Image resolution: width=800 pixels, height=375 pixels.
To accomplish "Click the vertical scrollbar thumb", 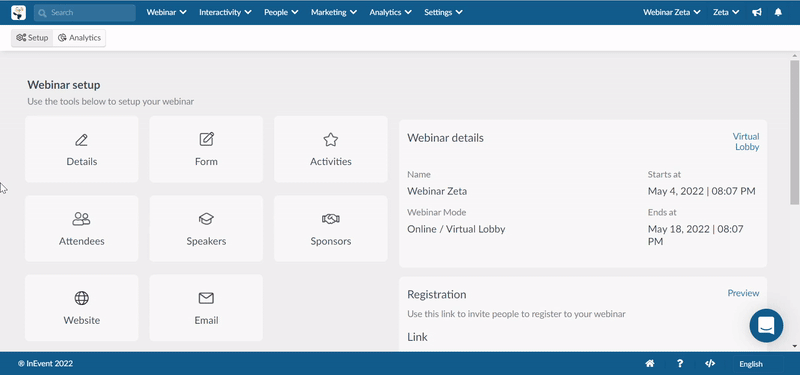I will tap(794, 132).
